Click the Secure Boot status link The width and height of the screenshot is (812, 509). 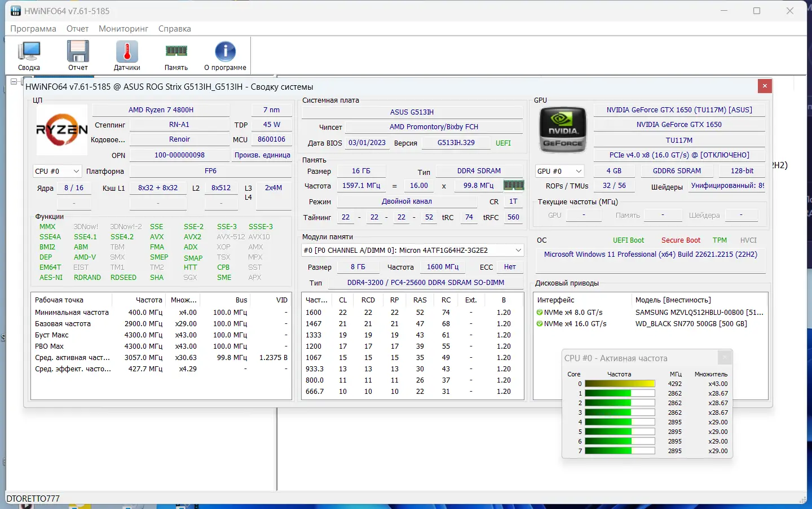click(681, 240)
